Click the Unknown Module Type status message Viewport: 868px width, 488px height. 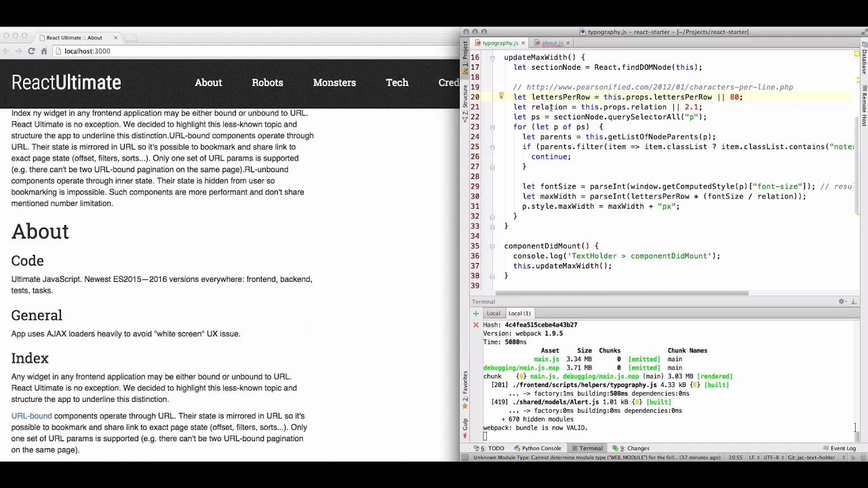click(597, 457)
